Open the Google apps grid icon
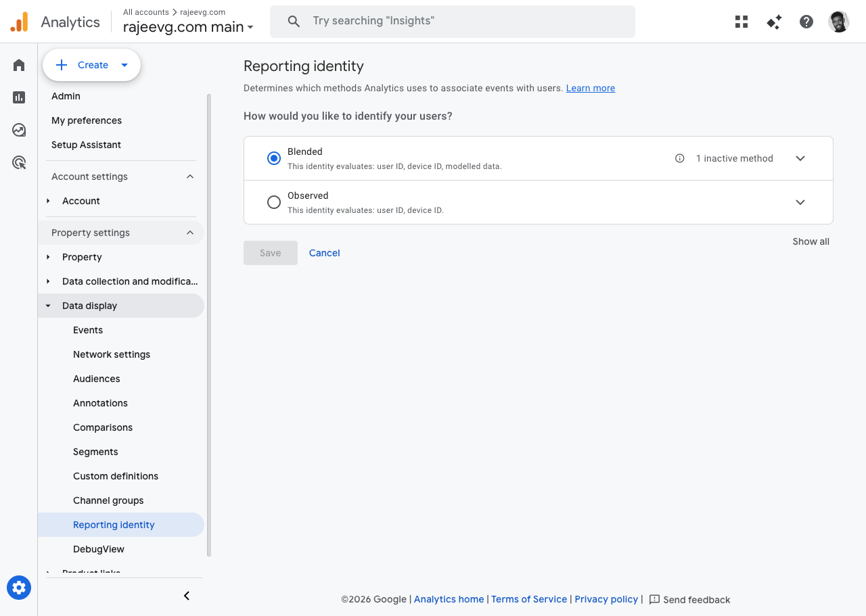Image resolution: width=866 pixels, height=616 pixels. coord(741,21)
